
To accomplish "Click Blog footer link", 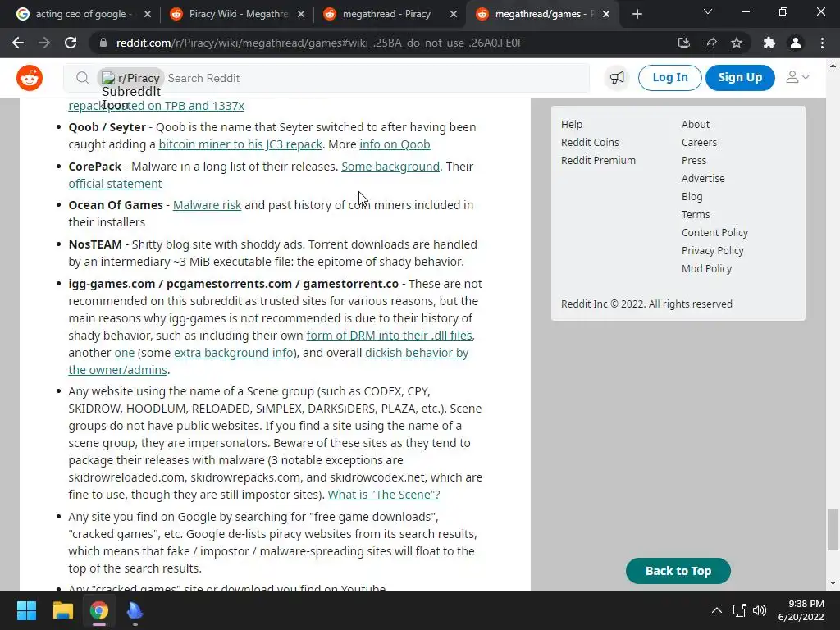I will (692, 197).
